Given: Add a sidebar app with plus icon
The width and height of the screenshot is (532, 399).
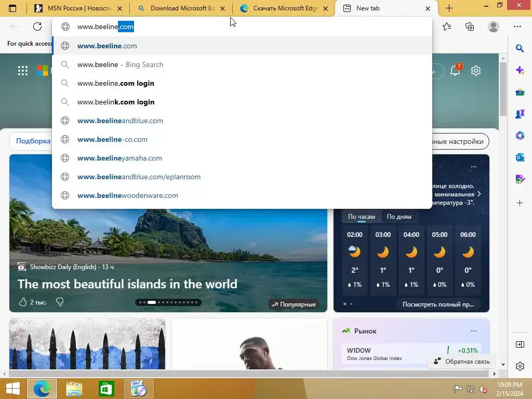Looking at the screenshot, I should 520,203.
